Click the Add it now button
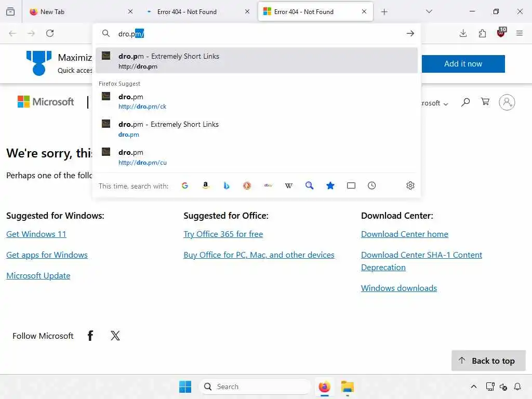 tap(463, 64)
